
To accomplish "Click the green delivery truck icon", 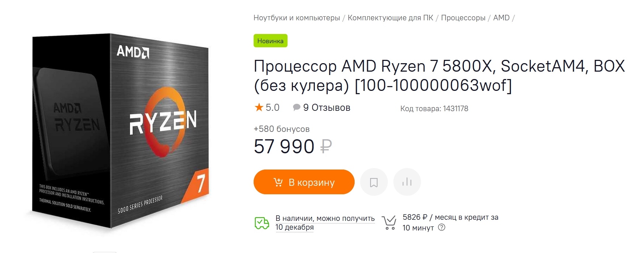I will click(x=262, y=223).
